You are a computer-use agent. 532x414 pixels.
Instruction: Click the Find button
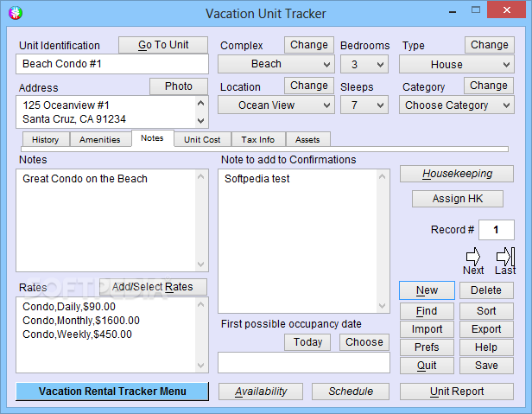click(x=427, y=311)
